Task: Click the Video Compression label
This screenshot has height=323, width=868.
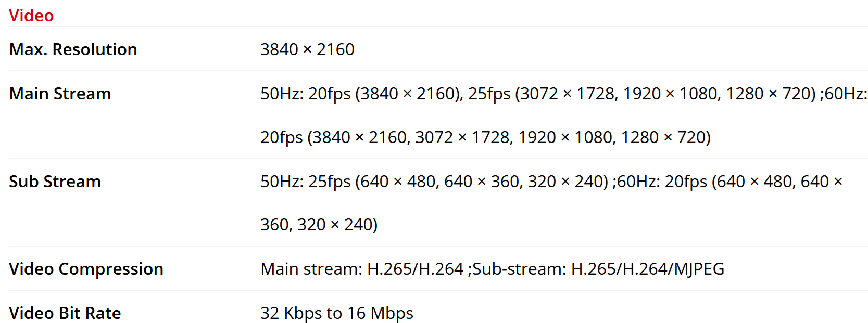Action: coord(86,269)
